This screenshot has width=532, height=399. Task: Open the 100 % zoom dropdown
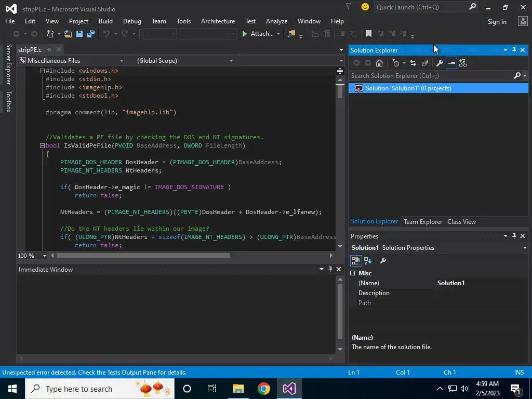pos(45,256)
